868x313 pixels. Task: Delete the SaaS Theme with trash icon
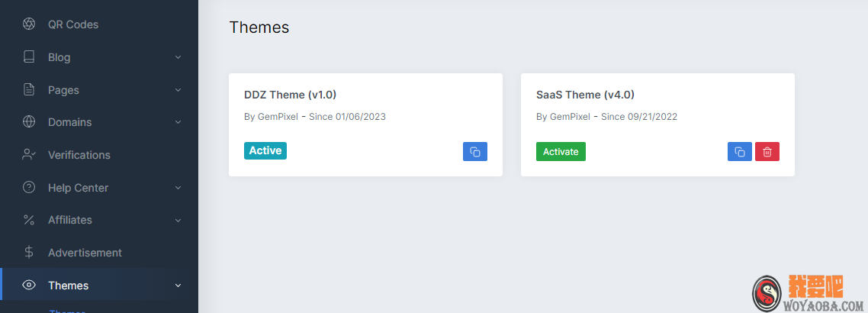pos(767,152)
